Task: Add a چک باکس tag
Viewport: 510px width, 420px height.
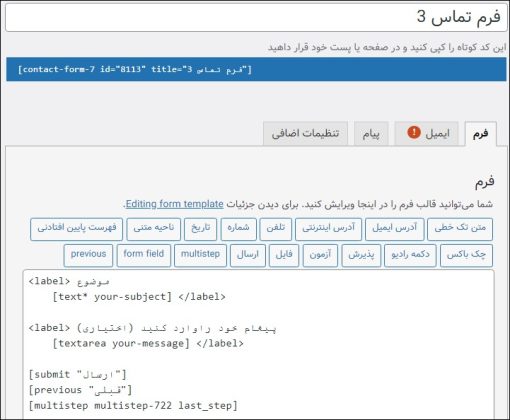Action: pos(466,255)
